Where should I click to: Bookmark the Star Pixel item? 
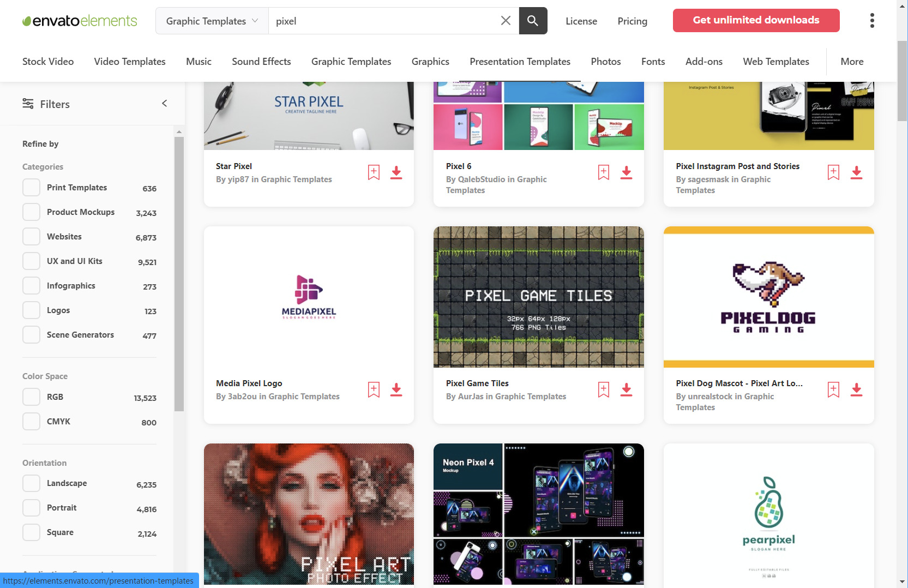coord(374,172)
